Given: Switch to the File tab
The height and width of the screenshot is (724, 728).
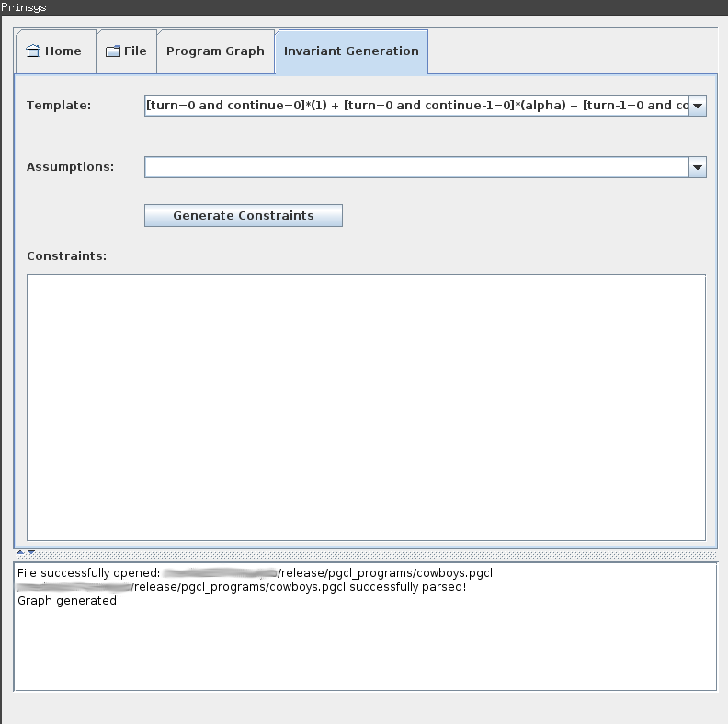Looking at the screenshot, I should 126,51.
